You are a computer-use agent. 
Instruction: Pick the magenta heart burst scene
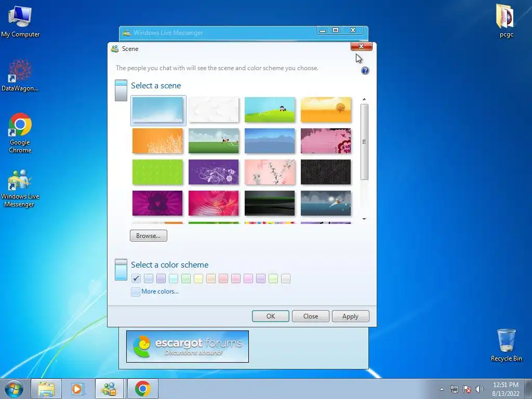157,203
